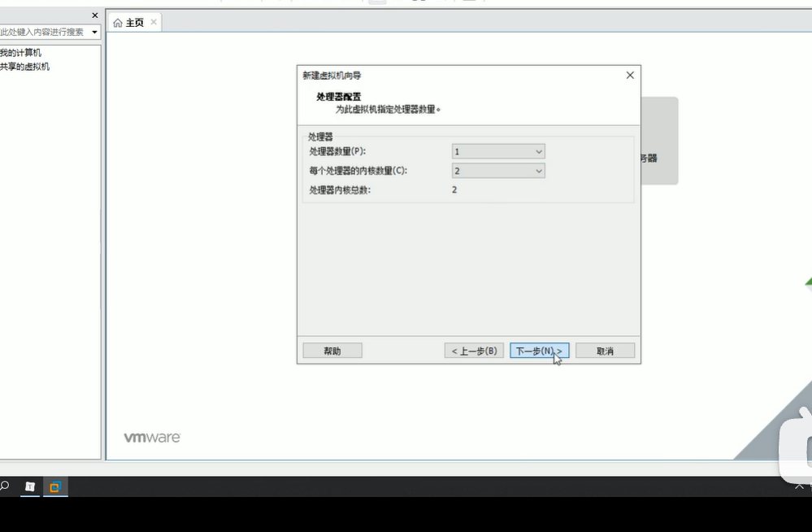Screen dimensions: 812x532
Task: Click the 处理器配置 heading text
Action: [339, 97]
